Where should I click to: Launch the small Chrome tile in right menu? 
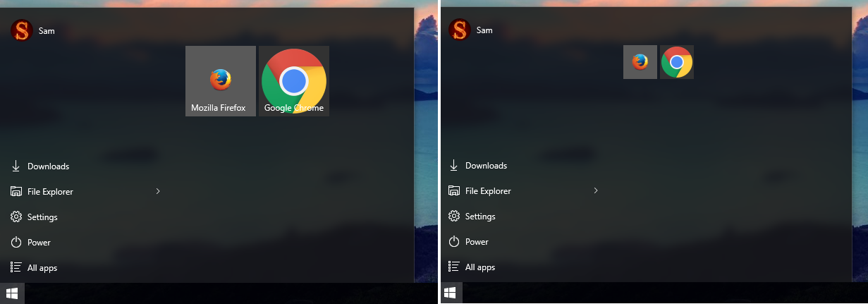[677, 62]
